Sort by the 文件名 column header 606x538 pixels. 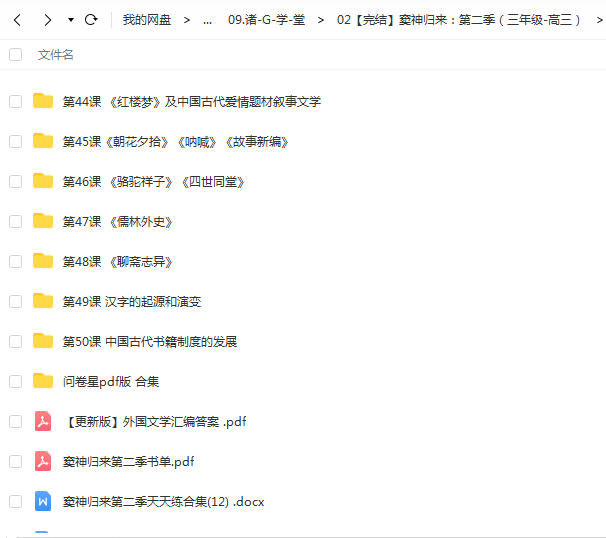click(x=56, y=54)
